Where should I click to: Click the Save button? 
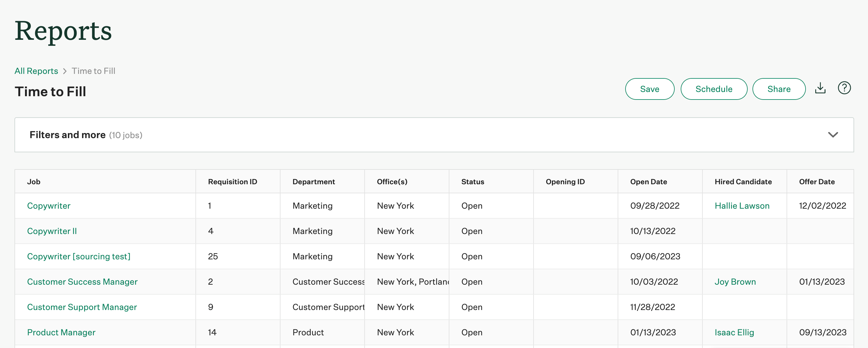(649, 89)
